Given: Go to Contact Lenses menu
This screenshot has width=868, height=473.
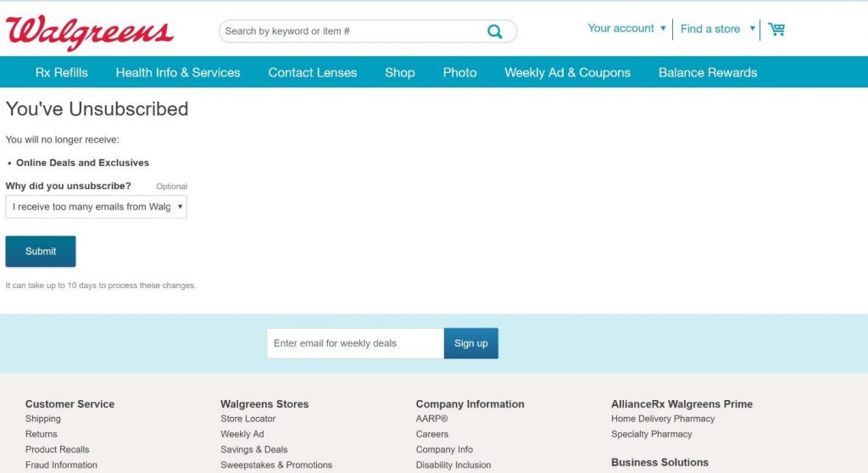Looking at the screenshot, I should coord(312,73).
